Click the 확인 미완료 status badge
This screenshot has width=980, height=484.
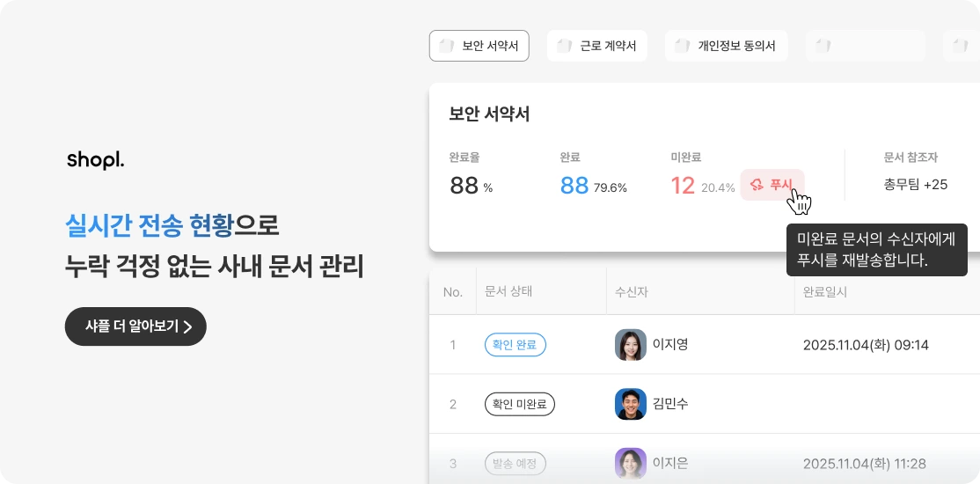[x=520, y=404]
